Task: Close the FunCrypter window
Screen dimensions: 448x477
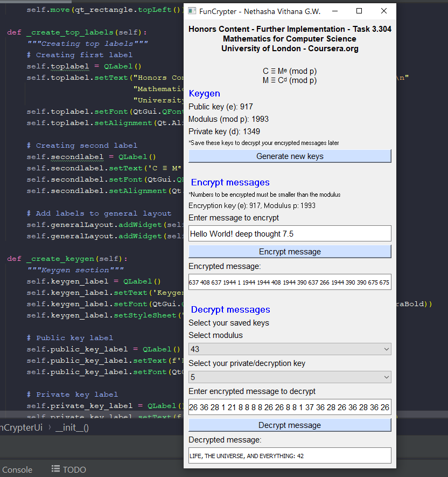Action: pyautogui.click(x=384, y=11)
